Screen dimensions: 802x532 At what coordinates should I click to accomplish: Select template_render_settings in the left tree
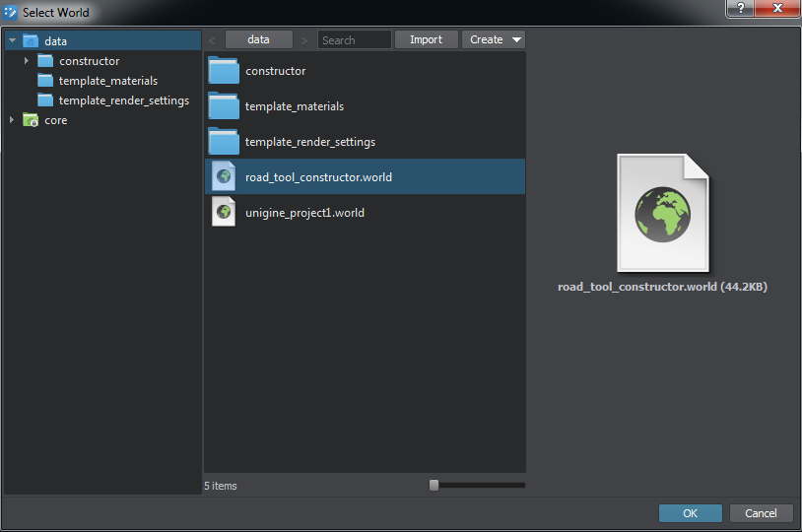tap(123, 100)
